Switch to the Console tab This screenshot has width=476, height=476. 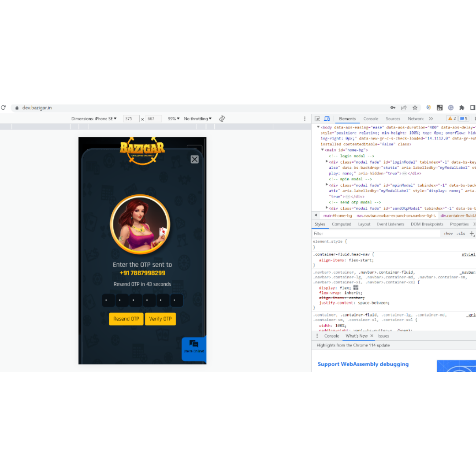(x=371, y=119)
